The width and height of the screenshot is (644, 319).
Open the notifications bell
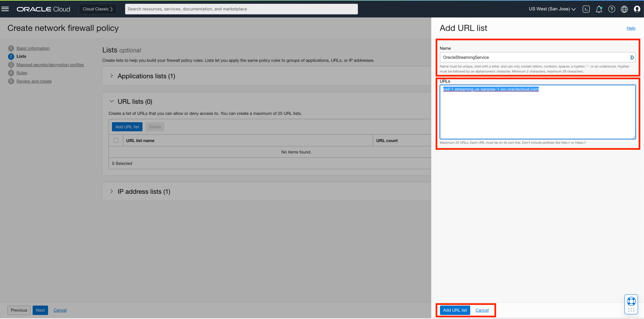tap(599, 9)
